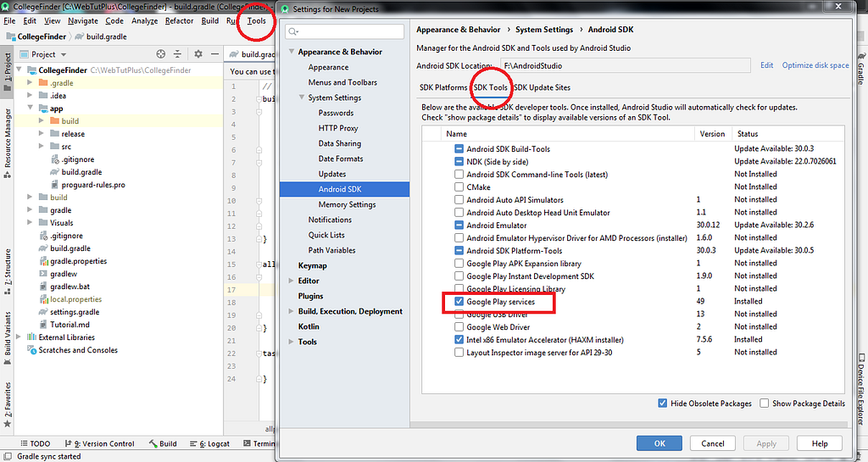868x462 pixels.
Task: Check the CMake checkbox
Action: (459, 187)
